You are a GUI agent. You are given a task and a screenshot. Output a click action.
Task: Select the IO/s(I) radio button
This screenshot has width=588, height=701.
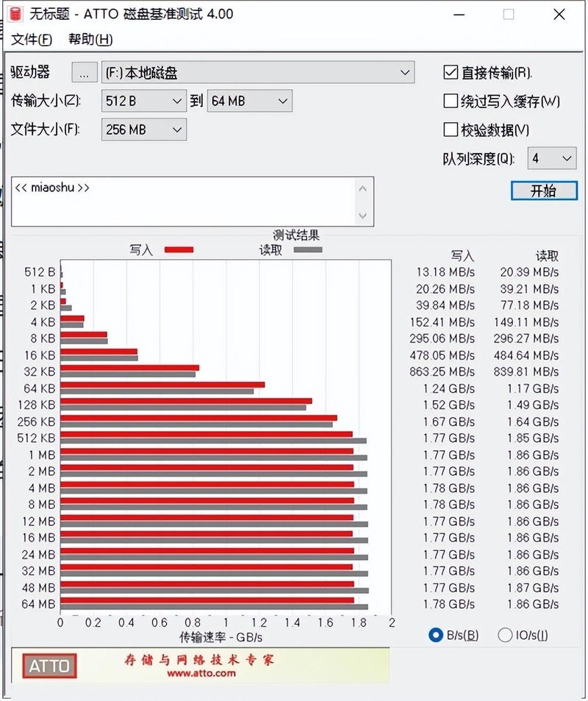505,635
